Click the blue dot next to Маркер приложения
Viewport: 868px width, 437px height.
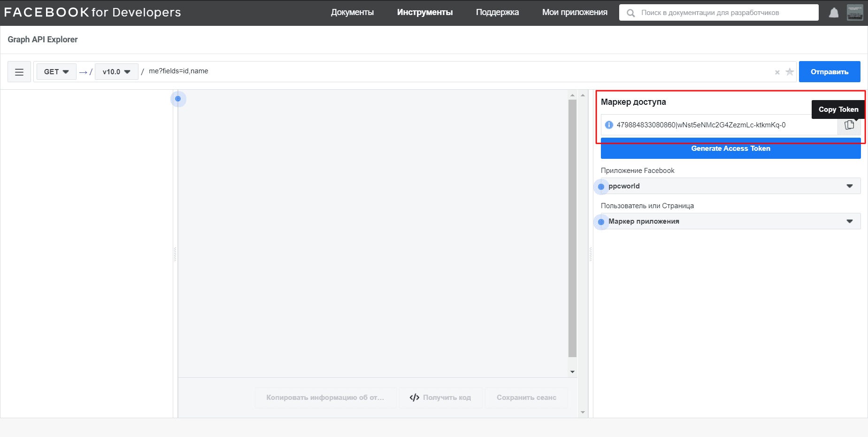point(601,222)
